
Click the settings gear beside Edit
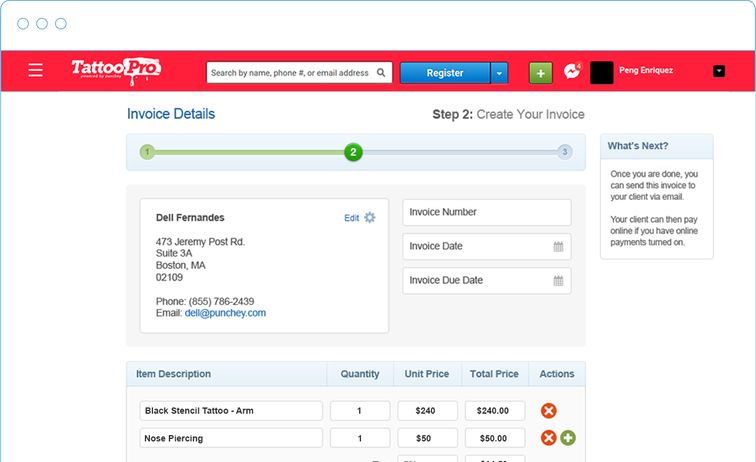point(370,217)
